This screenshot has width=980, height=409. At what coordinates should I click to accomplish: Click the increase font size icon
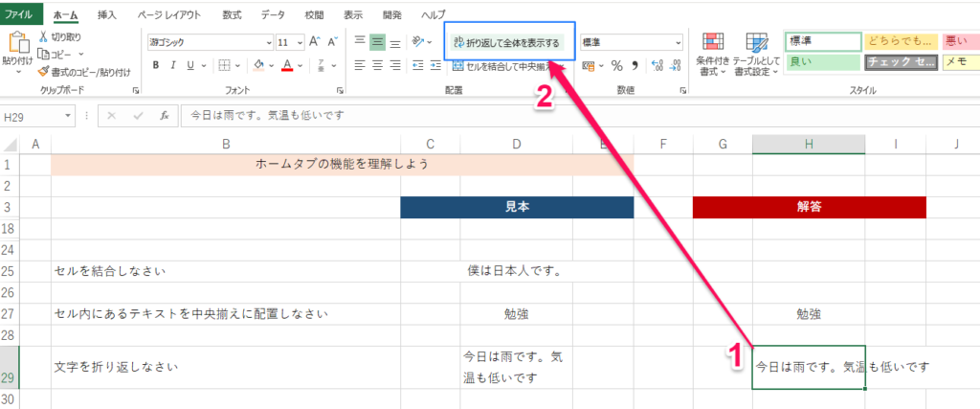pyautogui.click(x=315, y=43)
